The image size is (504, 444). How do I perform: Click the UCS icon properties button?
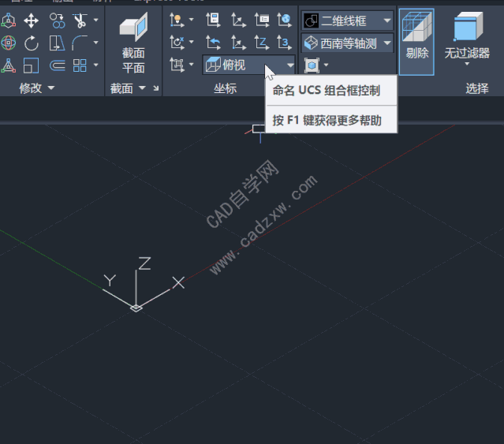click(213, 20)
